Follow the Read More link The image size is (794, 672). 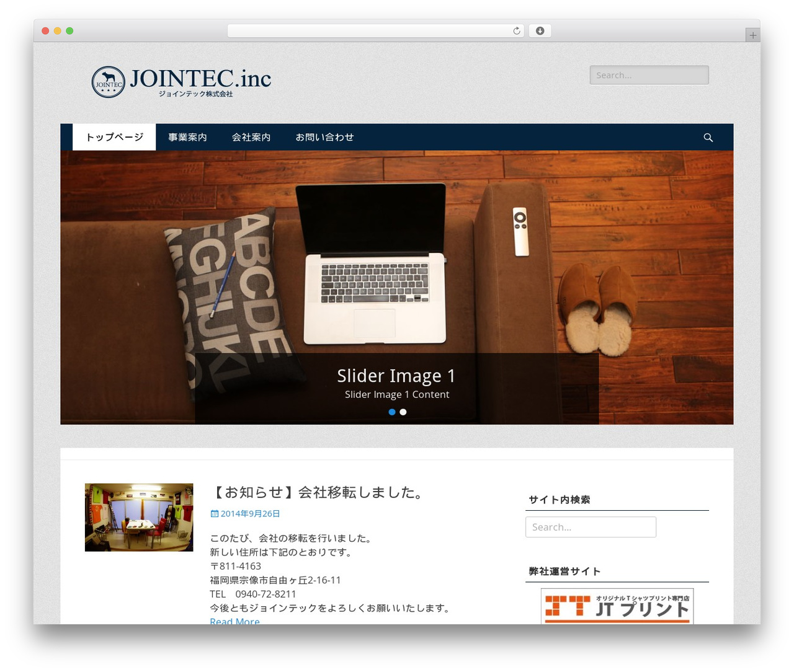tap(234, 621)
